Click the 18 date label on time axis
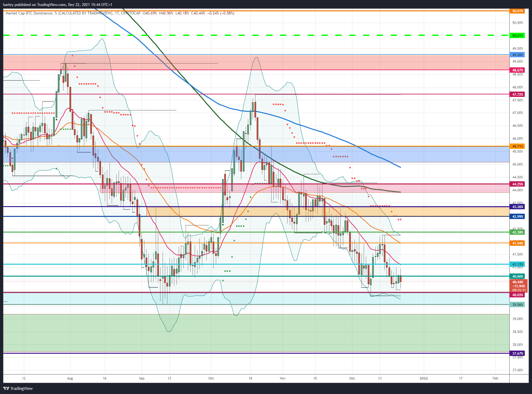 pyautogui.click(x=250, y=378)
